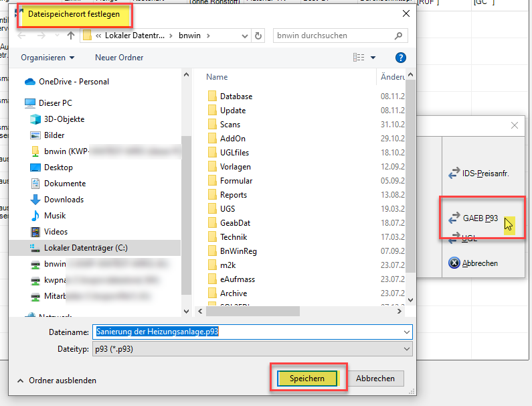Expand the address bar history dropdown
Image resolution: width=532 pixels, height=406 pixels.
click(245, 36)
